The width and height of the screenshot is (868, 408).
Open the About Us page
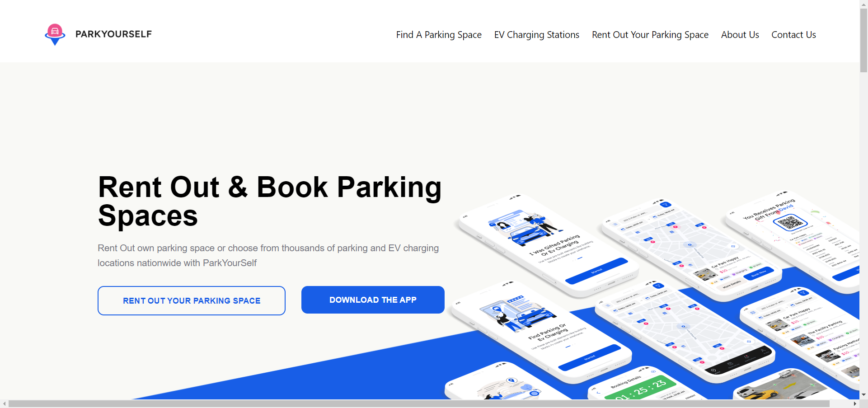pyautogui.click(x=740, y=35)
